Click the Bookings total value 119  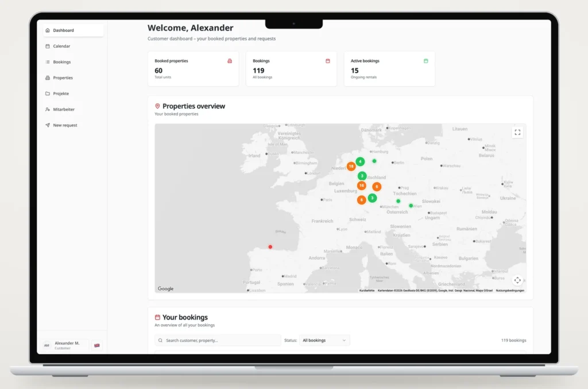258,71
